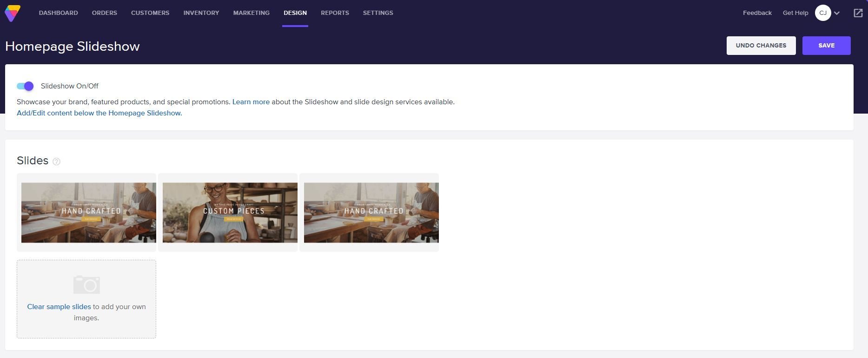Open Settings in the top navigation
This screenshot has width=868, height=358.
tap(378, 13)
